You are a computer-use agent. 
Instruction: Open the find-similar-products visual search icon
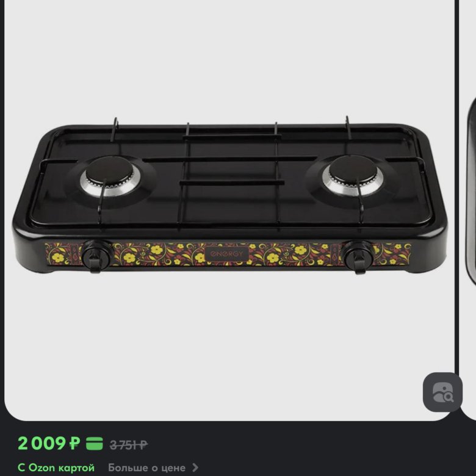click(x=442, y=392)
